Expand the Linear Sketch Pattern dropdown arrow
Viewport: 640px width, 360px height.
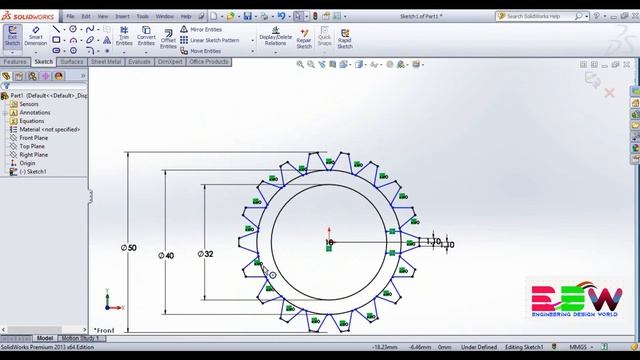[x=252, y=40]
